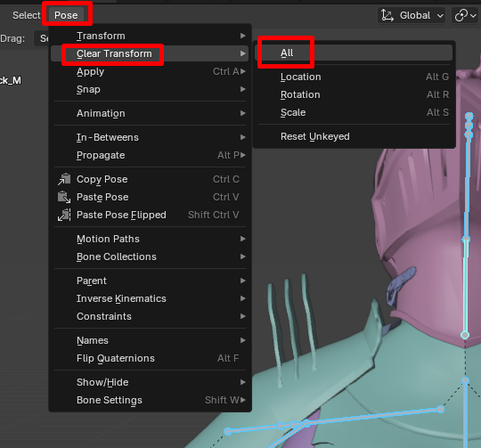481x448 pixels.
Task: Expand the Bone Collections submenu
Action: [151, 257]
